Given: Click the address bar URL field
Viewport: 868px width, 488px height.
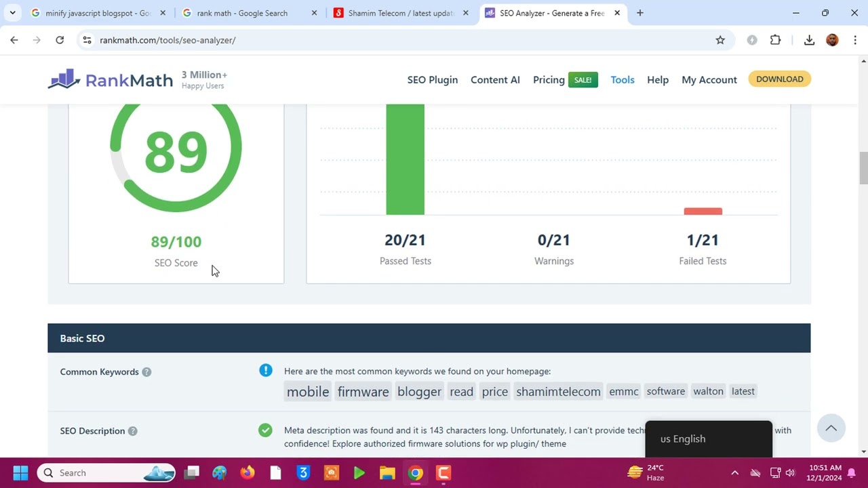Looking at the screenshot, I should tap(400, 40).
